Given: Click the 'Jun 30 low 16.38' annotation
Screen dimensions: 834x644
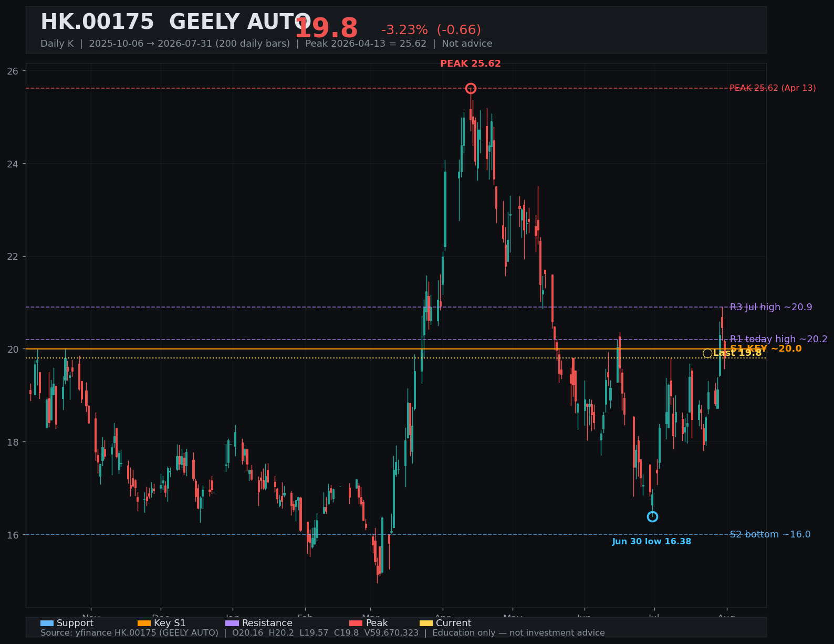Looking at the screenshot, I should tap(652, 542).
